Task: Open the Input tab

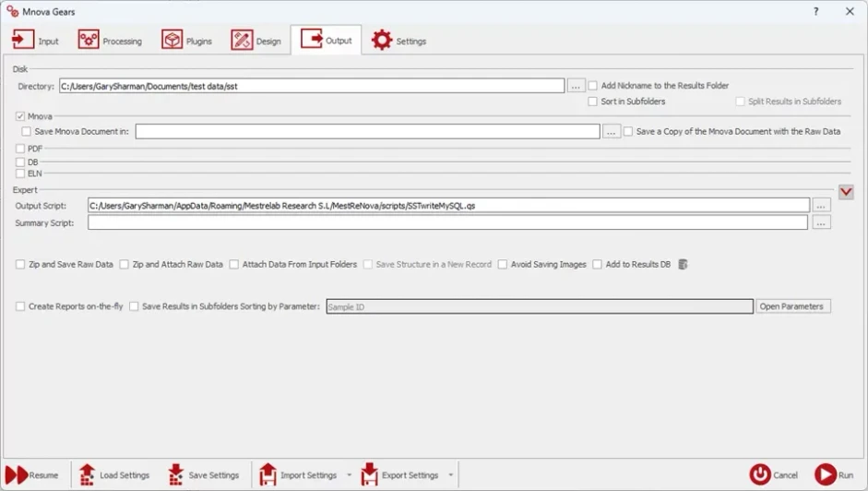Action: click(x=35, y=41)
